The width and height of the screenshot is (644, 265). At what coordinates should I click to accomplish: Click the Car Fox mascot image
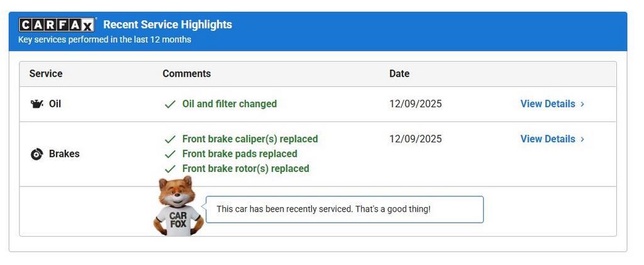pyautogui.click(x=178, y=206)
